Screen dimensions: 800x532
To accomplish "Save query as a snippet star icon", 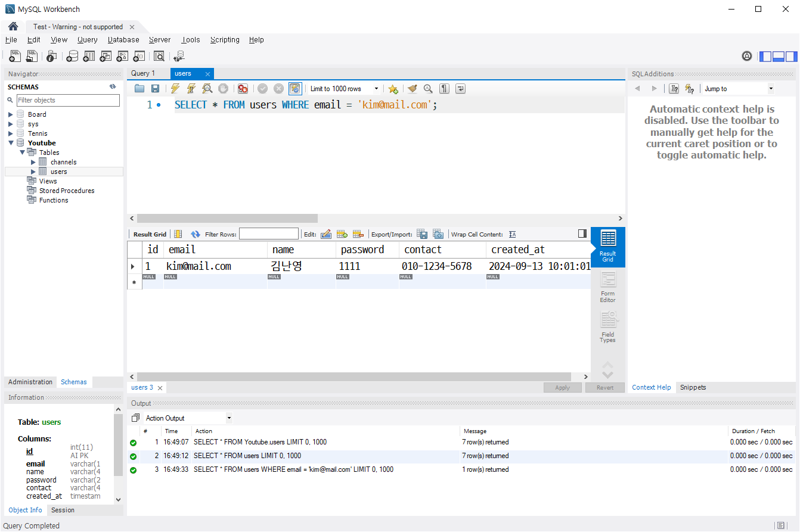I will coord(393,89).
